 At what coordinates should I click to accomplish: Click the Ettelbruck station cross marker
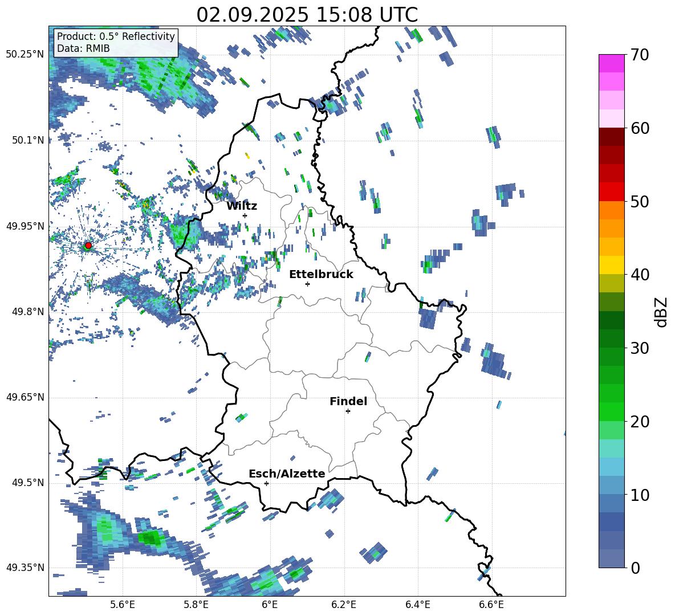307,284
